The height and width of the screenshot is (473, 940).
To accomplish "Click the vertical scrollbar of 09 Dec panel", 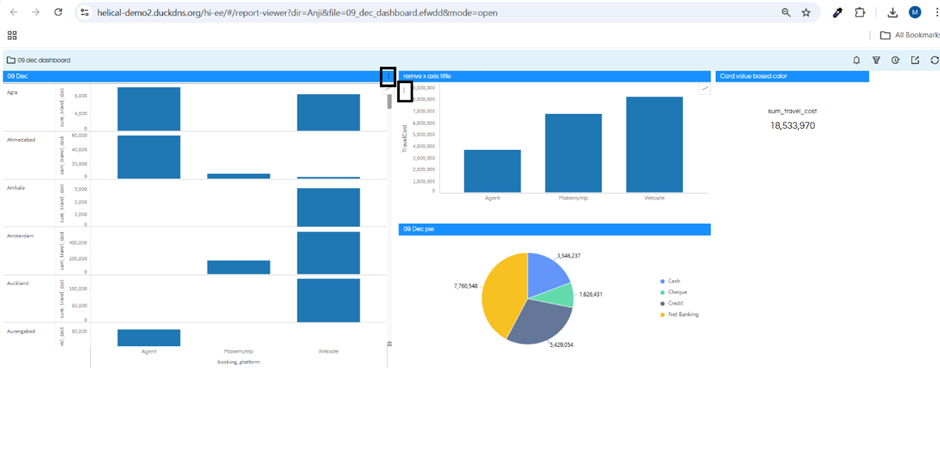I will click(389, 101).
